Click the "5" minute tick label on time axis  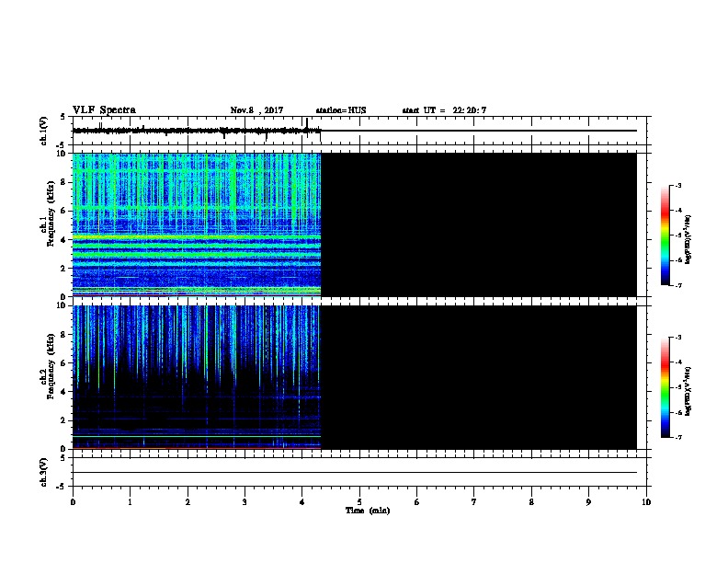359,502
